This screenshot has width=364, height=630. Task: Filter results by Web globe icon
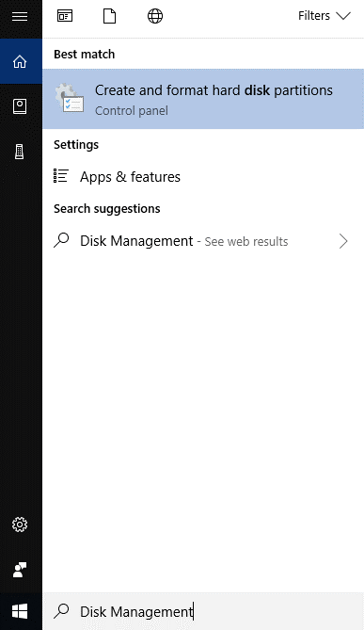click(155, 16)
